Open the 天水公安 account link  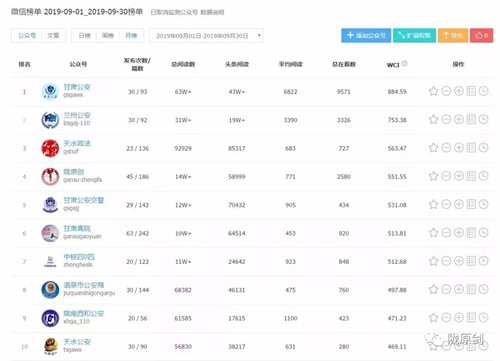[77, 342]
